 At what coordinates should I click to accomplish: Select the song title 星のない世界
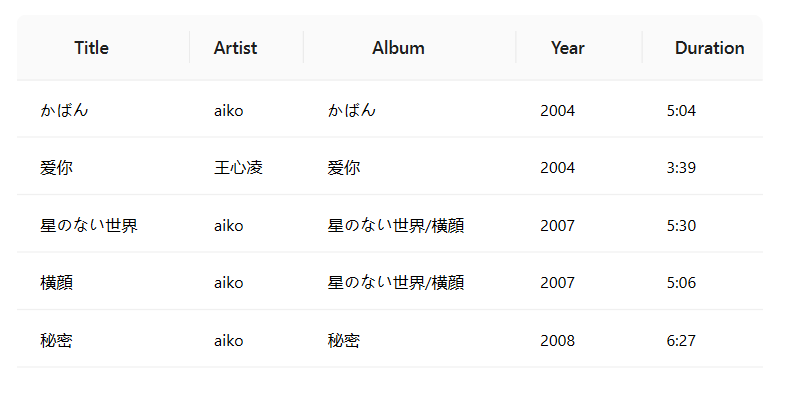pos(89,225)
